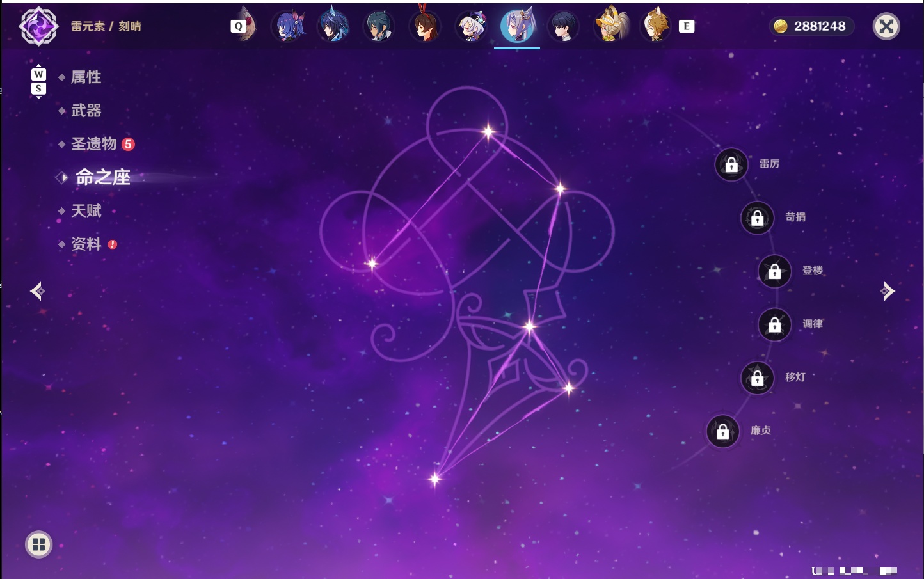Click the Electro element emblem icon

pyautogui.click(x=38, y=26)
